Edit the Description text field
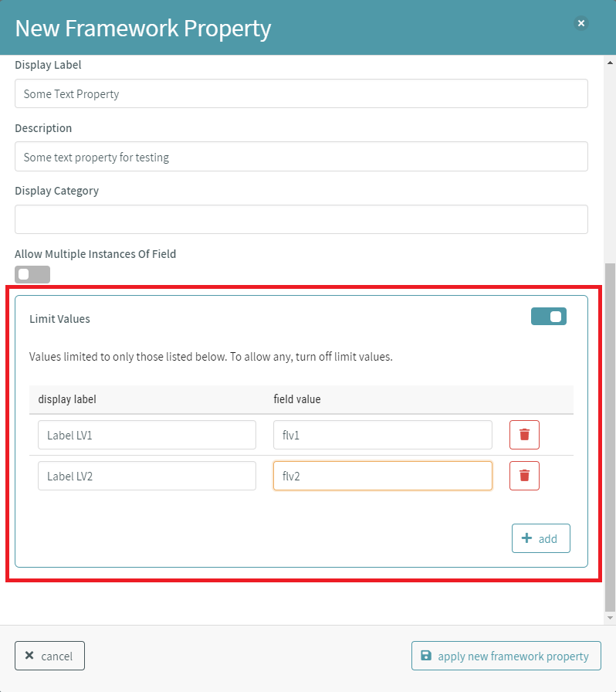The width and height of the screenshot is (616, 692). tap(301, 157)
